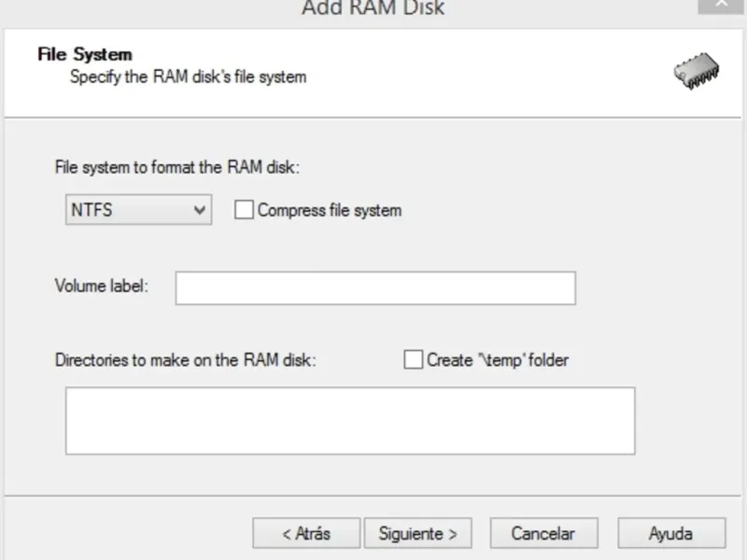Click 'Directories to make on the RAM disk' label
Image resolution: width=747 pixels, height=560 pixels.
tap(186, 359)
